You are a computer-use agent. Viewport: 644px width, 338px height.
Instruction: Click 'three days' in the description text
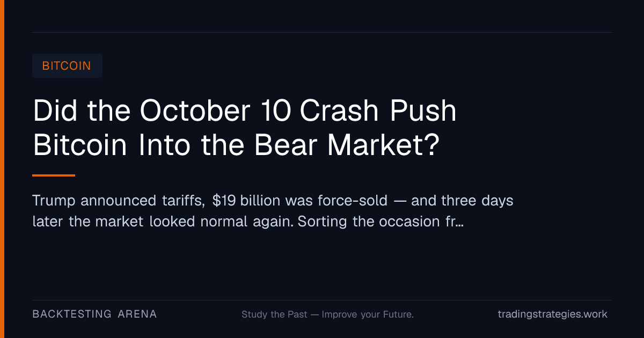(477, 201)
